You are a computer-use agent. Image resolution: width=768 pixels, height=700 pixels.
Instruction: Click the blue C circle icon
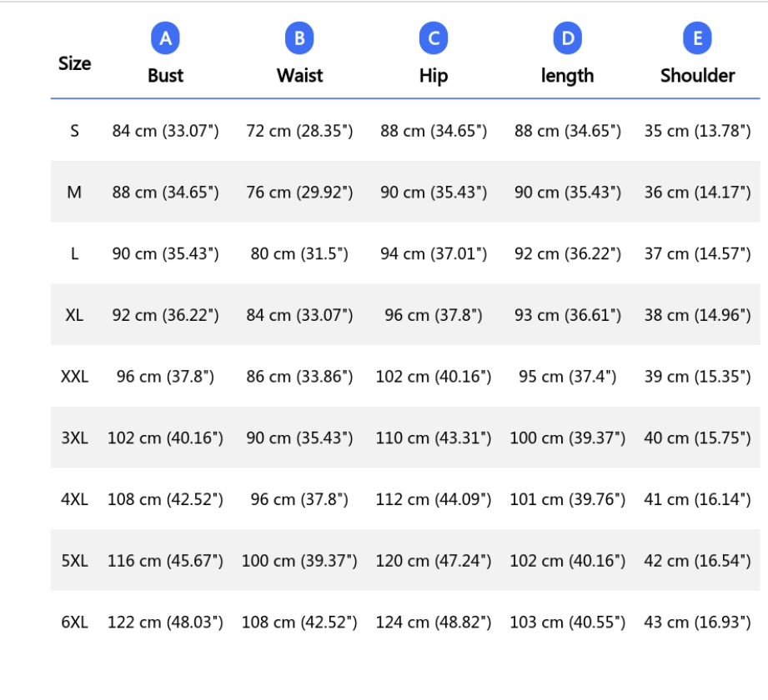point(434,38)
